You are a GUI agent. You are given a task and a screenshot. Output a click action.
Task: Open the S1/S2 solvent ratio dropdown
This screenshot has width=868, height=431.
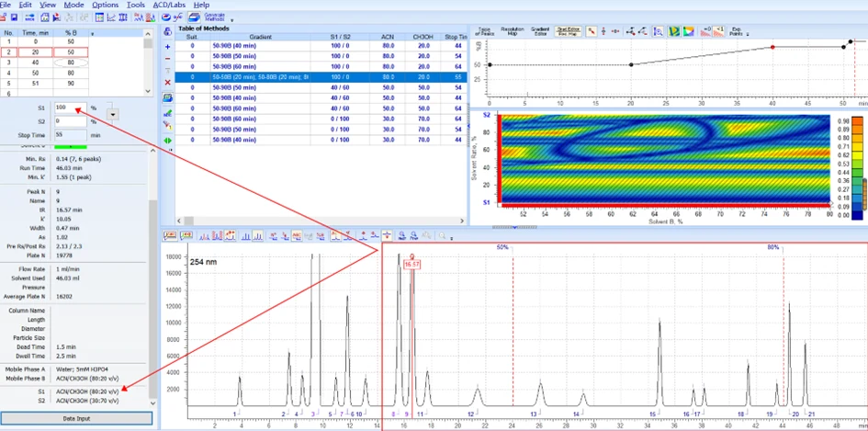pyautogui.click(x=114, y=114)
